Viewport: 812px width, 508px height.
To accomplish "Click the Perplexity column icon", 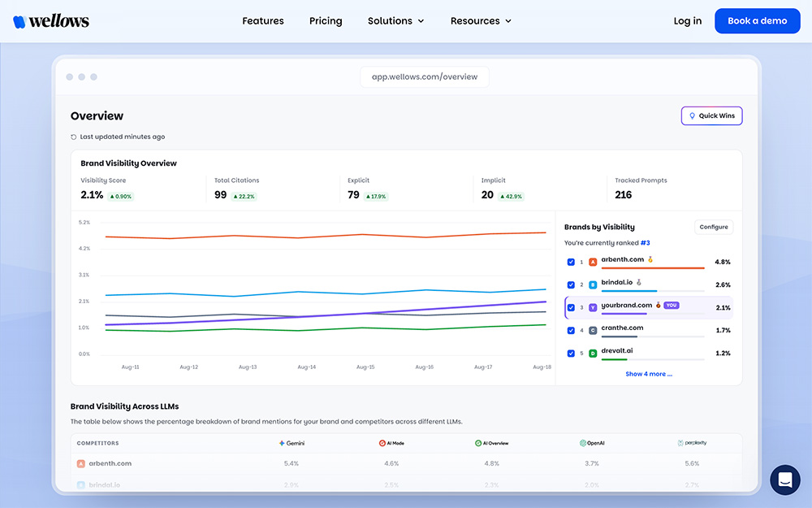I will tap(680, 443).
